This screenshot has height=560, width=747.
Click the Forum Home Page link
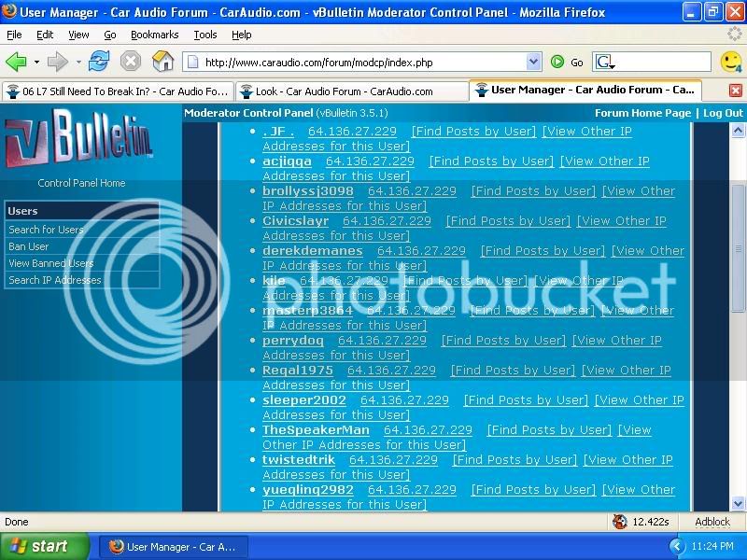pyautogui.click(x=642, y=113)
